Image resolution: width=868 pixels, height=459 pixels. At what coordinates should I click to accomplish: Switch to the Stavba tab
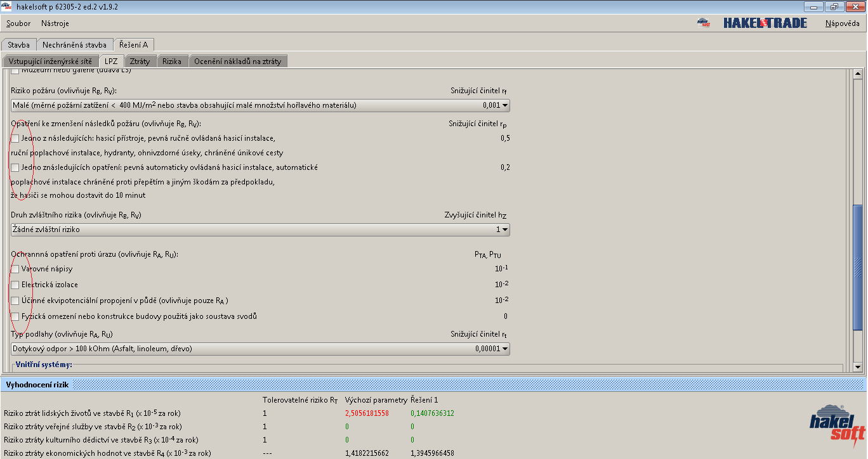tap(19, 45)
